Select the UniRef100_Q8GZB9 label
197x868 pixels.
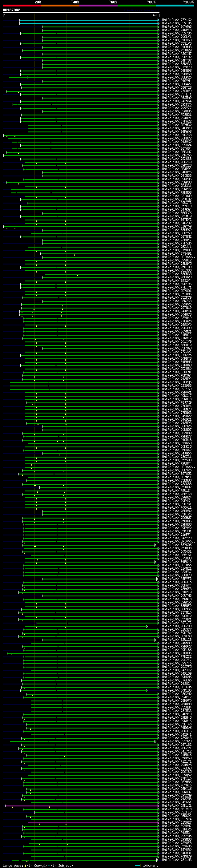point(177,627)
